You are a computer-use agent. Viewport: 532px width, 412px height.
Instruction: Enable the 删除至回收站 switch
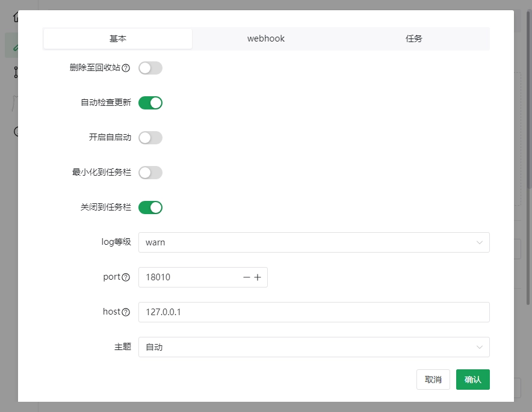(150, 68)
